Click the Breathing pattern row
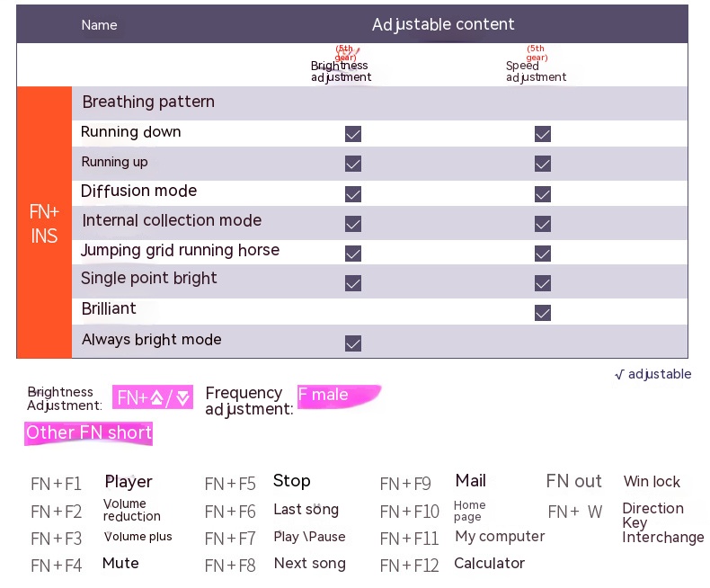 pos(148,102)
